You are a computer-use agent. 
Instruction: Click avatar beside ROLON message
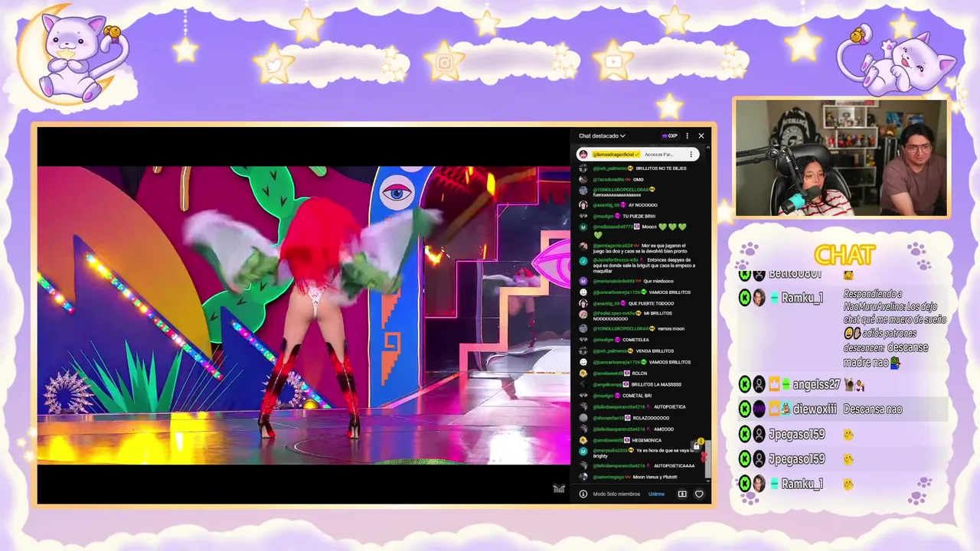point(583,373)
